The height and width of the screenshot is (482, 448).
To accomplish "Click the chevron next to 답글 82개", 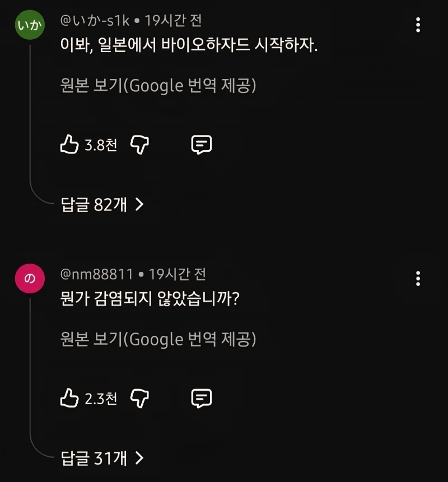I will coord(139,205).
